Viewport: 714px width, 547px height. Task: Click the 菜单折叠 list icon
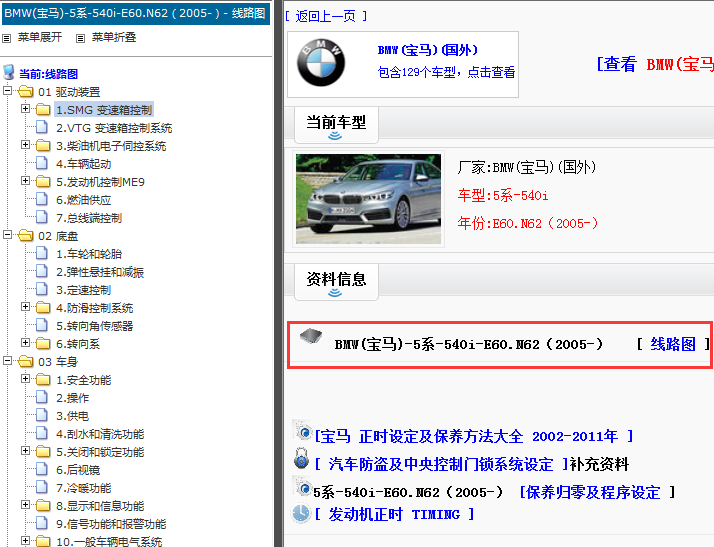pos(80,38)
